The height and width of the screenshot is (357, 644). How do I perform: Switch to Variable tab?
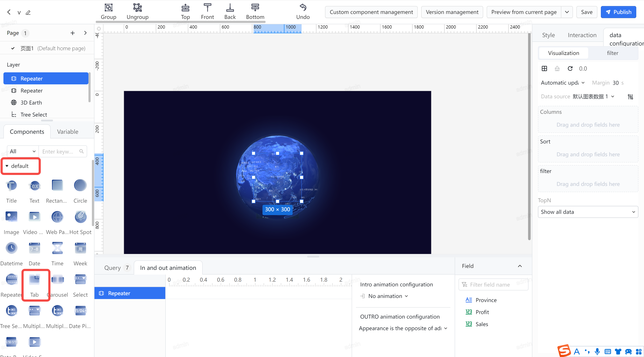pos(68,132)
